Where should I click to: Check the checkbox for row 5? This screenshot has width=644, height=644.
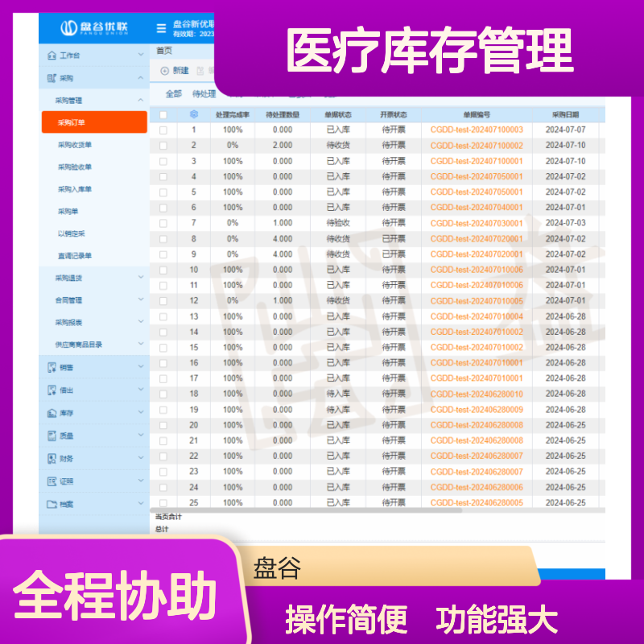coord(163,192)
